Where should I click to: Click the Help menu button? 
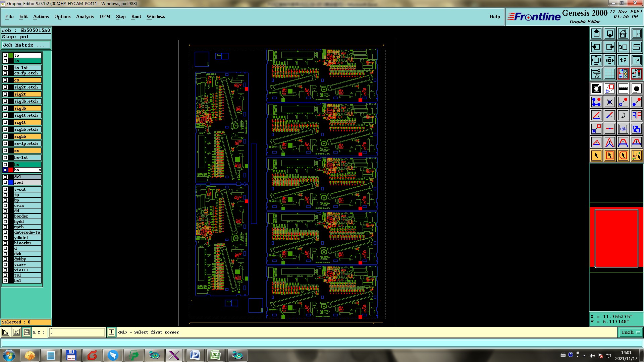(x=494, y=16)
